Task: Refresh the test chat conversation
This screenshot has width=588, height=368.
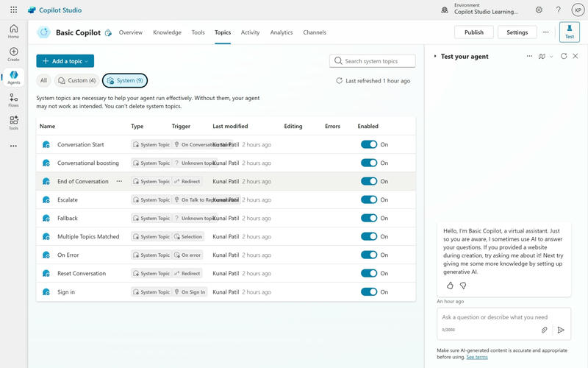Action: (564, 56)
